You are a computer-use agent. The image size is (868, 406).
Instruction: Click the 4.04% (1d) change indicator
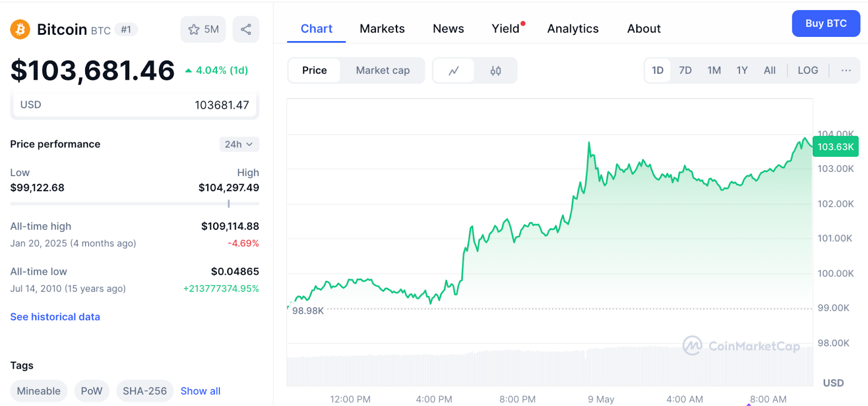[x=217, y=70]
